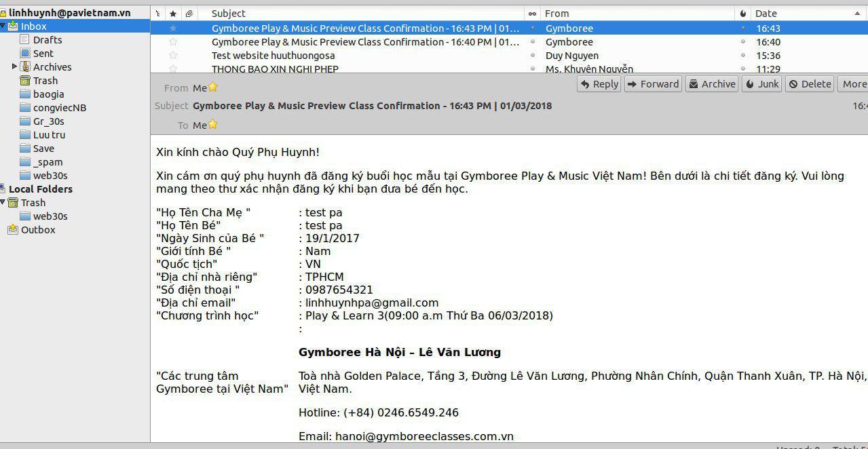
Task: Open the Outbox folder
Action: pos(38,230)
